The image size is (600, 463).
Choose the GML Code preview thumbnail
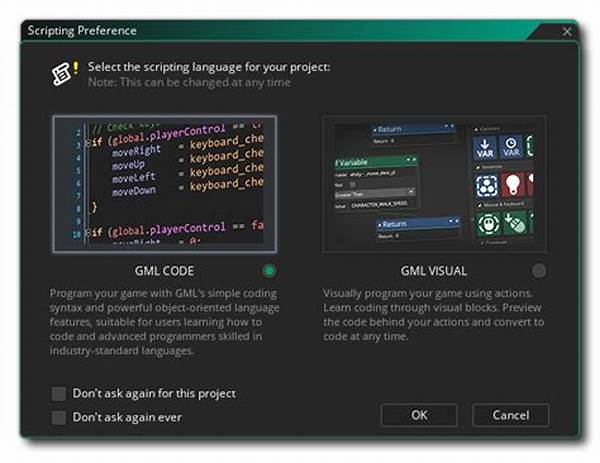[x=165, y=184]
